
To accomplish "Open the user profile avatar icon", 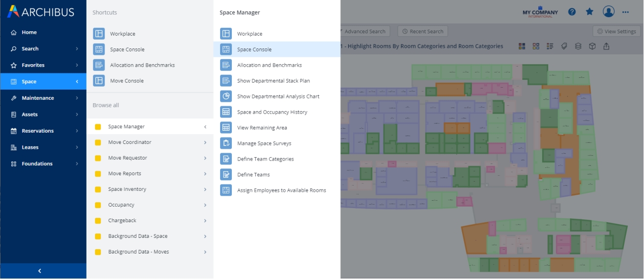I will click(x=608, y=12).
